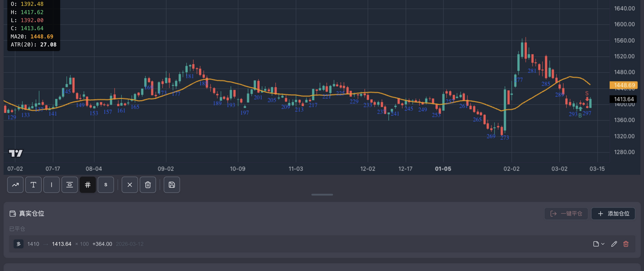Save chart with the floppy disk icon
644x271 pixels.
coord(172,185)
